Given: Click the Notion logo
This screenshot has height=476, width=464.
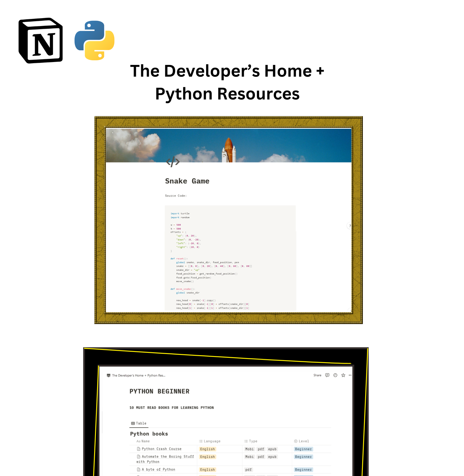Looking at the screenshot, I should 41,41.
